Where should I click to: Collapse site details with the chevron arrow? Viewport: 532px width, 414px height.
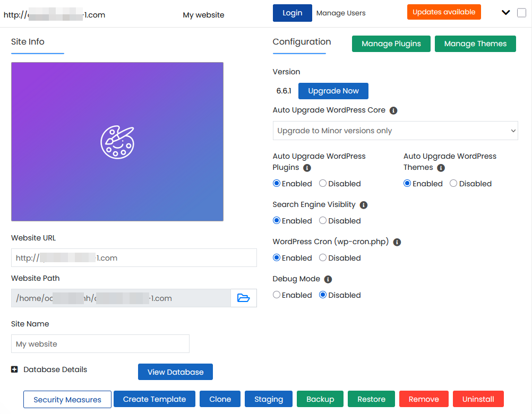tap(505, 13)
